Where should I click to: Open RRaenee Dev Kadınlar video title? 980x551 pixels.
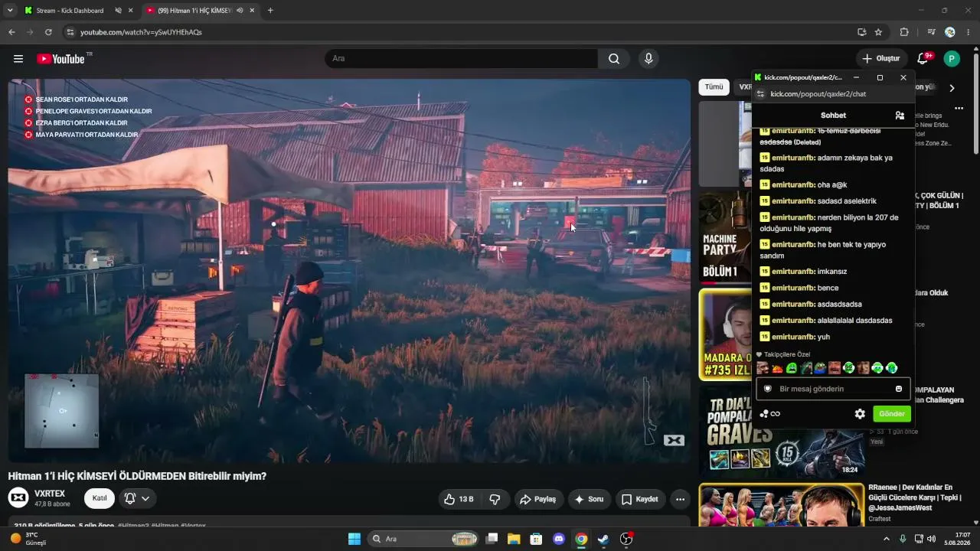[916, 497]
